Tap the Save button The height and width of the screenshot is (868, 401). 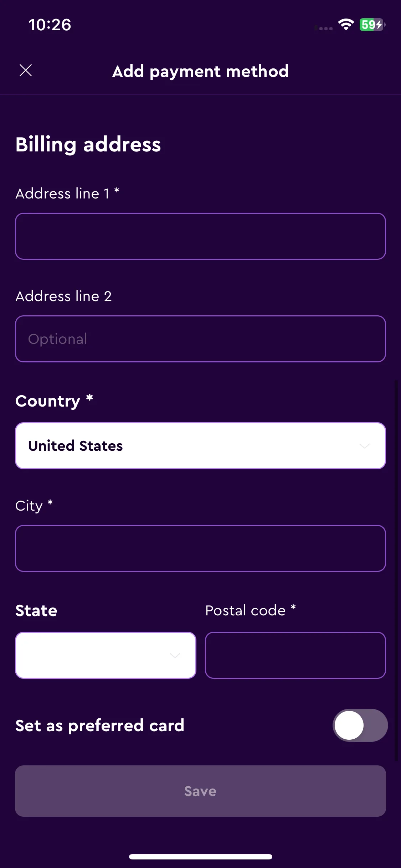[x=200, y=791]
